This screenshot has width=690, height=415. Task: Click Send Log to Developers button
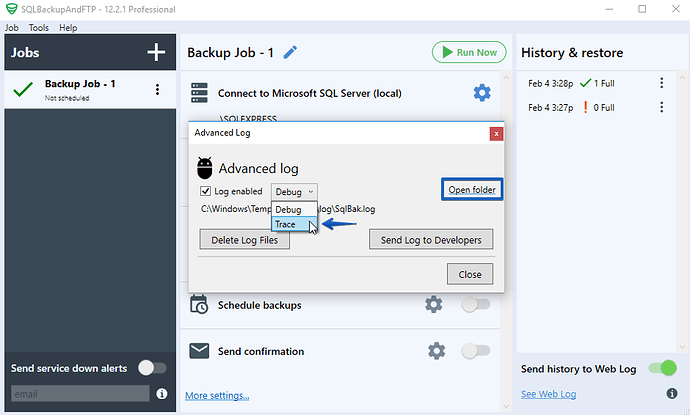click(x=431, y=240)
